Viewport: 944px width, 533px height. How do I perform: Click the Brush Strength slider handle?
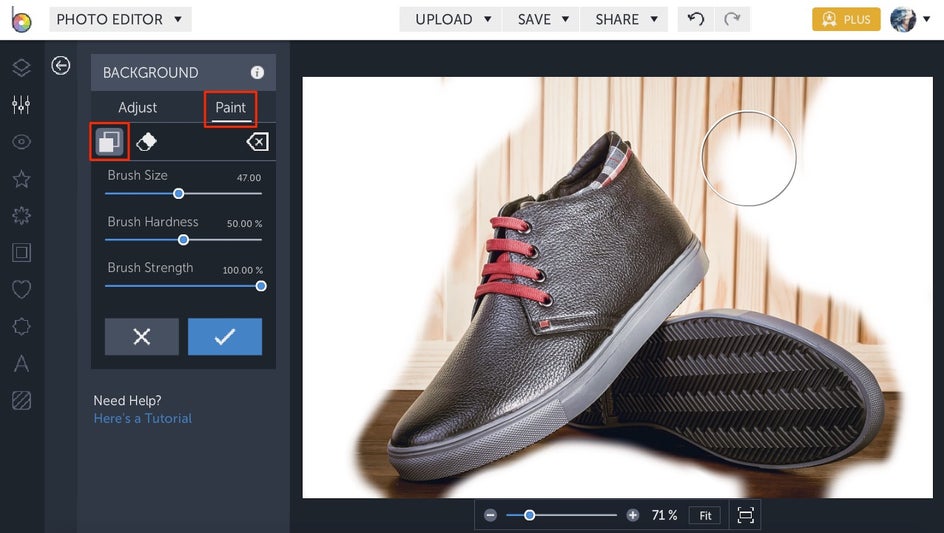261,286
